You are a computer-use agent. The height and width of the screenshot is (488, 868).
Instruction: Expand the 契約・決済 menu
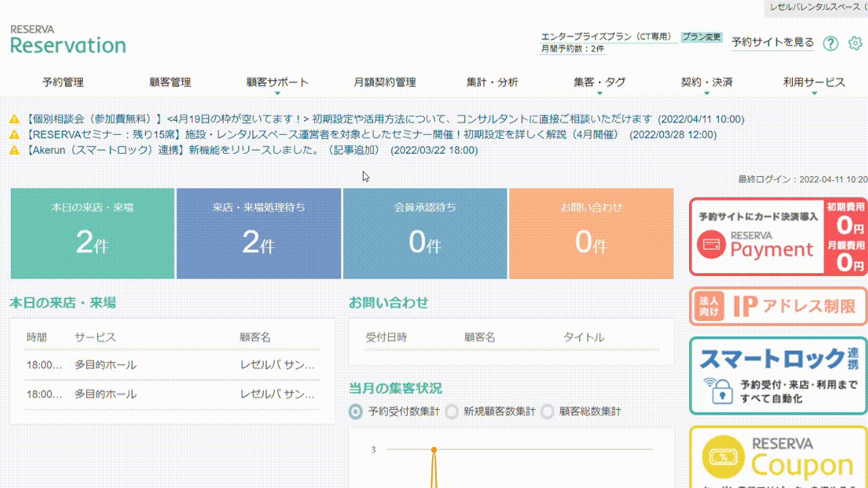(707, 83)
